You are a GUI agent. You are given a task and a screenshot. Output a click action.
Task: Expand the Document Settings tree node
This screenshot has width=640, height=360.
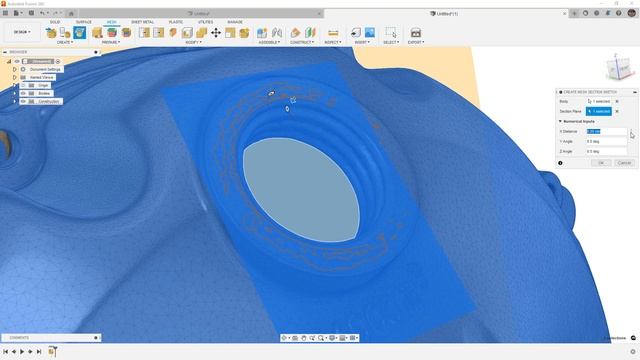click(15, 69)
